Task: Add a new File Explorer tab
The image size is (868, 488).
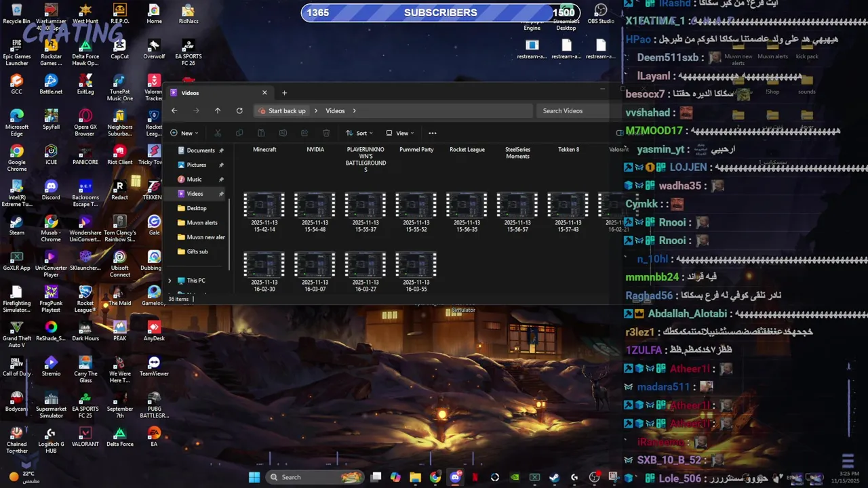Action: (x=284, y=93)
